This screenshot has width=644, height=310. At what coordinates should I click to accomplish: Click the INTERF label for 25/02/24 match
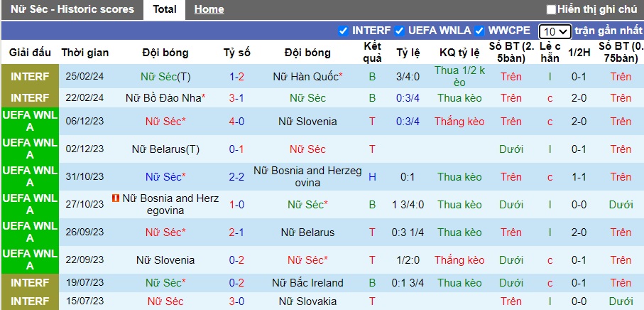click(x=30, y=76)
